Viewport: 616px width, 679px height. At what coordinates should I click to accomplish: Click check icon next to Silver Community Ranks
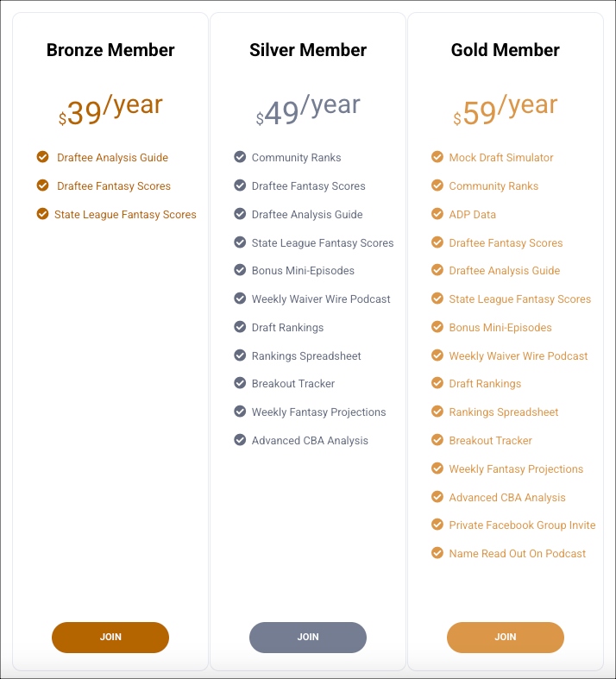(240, 157)
